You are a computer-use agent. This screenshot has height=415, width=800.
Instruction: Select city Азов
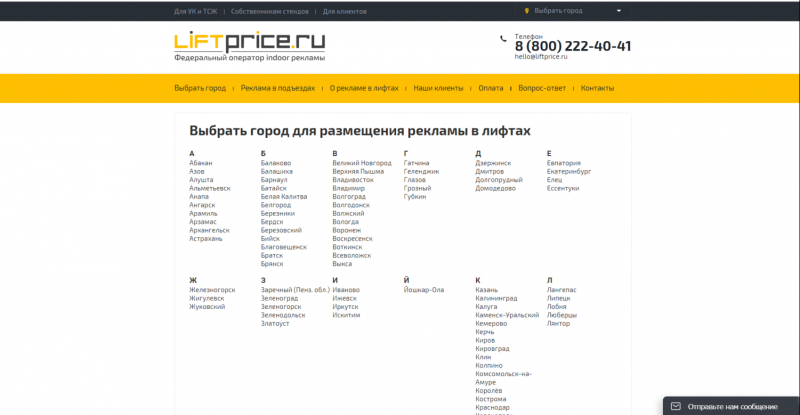pyautogui.click(x=196, y=172)
